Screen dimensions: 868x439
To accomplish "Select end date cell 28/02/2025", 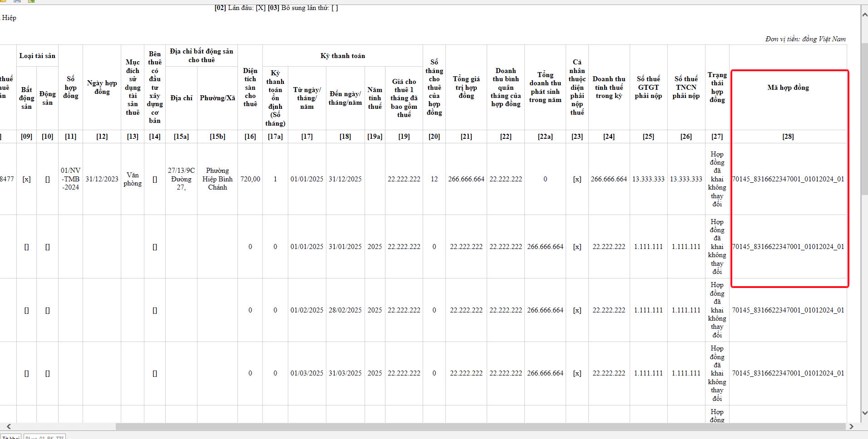I will click(345, 310).
